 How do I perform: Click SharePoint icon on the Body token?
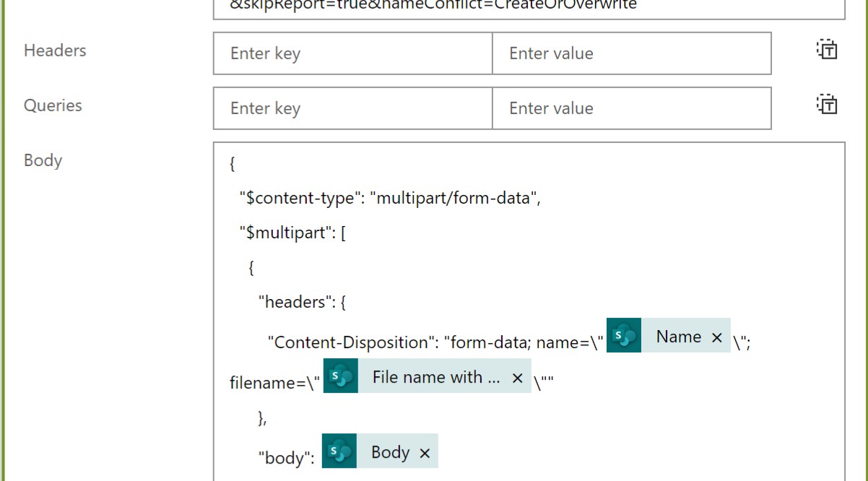[x=339, y=452]
